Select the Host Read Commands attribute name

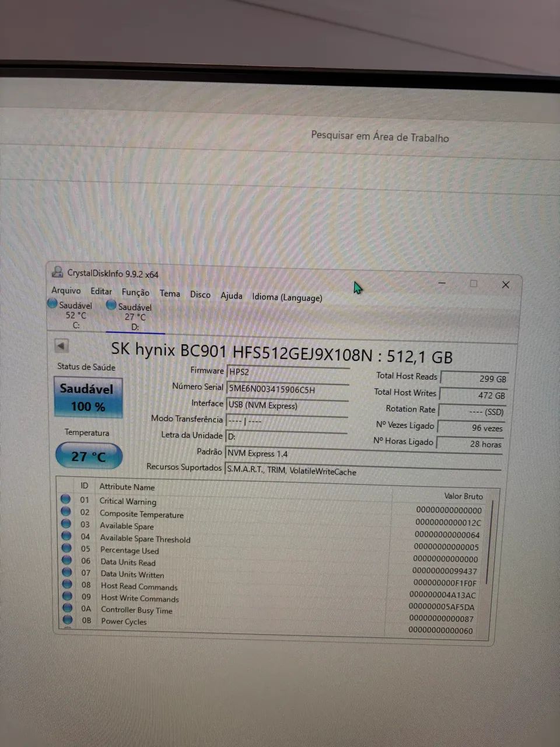139,587
